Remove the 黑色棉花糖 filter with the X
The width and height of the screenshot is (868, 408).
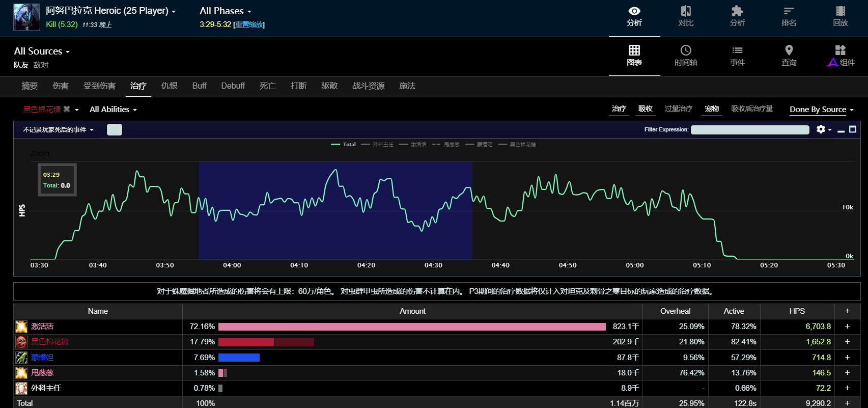pyautogui.click(x=67, y=109)
